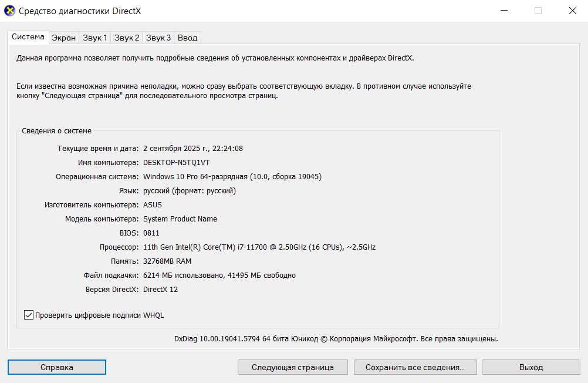Click the Сведения о системе group label

(56, 130)
